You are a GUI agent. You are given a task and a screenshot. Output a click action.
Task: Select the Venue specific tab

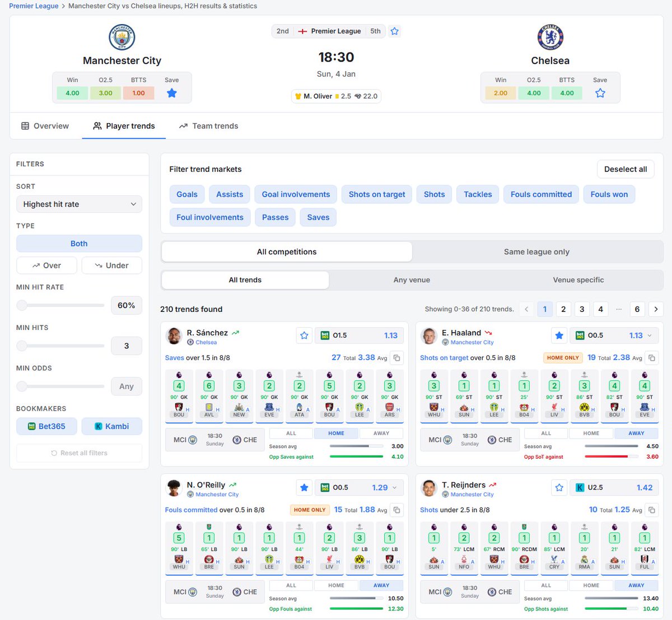tap(578, 280)
